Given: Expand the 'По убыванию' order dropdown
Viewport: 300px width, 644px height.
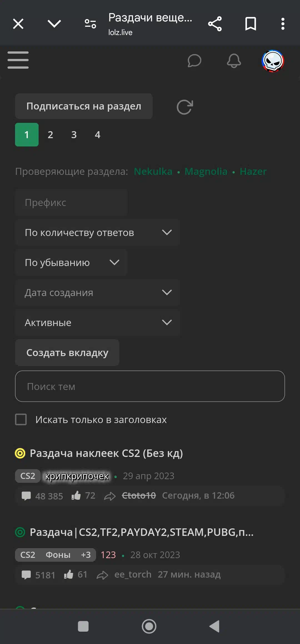Looking at the screenshot, I should [71, 262].
